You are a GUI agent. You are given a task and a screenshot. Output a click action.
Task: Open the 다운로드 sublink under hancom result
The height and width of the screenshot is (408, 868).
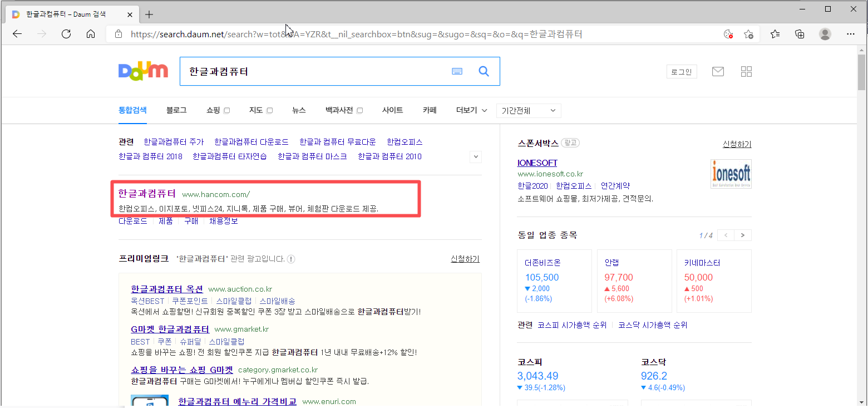coord(133,221)
